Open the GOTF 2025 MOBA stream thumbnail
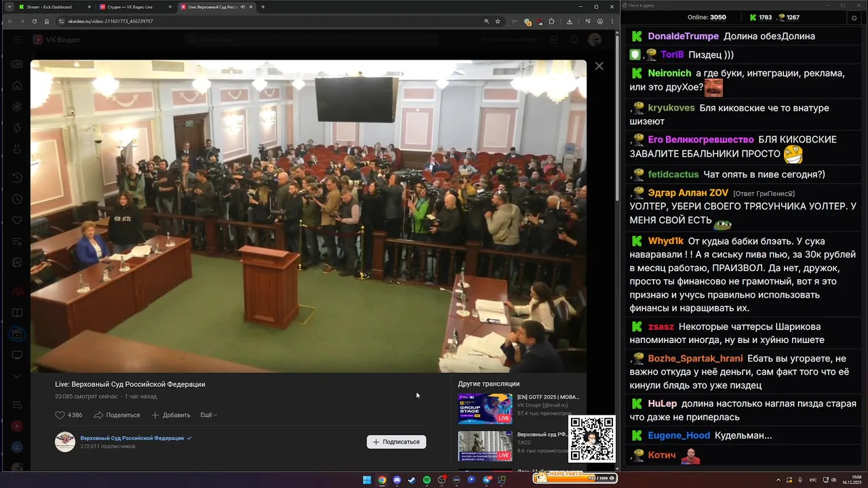 485,409
